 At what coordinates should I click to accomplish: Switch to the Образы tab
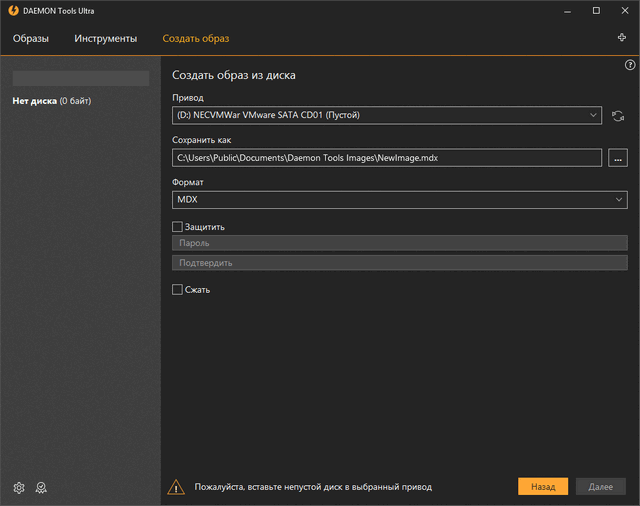30,39
